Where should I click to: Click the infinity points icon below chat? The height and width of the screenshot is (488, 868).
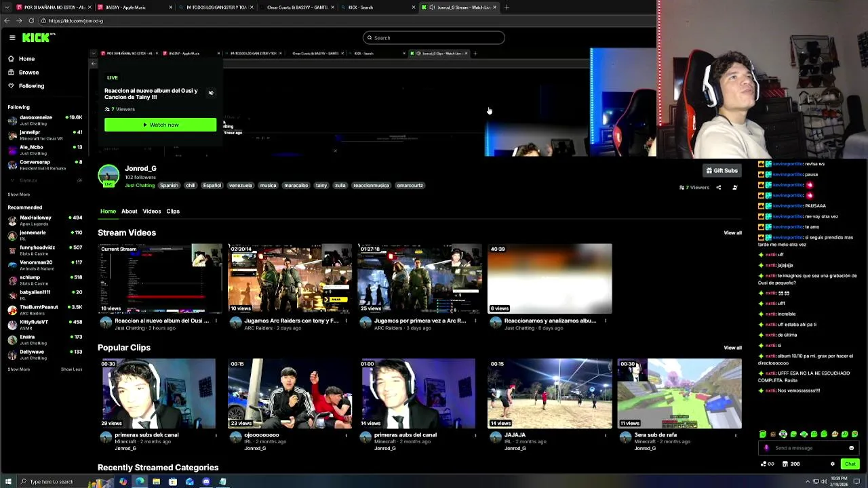[768, 464]
